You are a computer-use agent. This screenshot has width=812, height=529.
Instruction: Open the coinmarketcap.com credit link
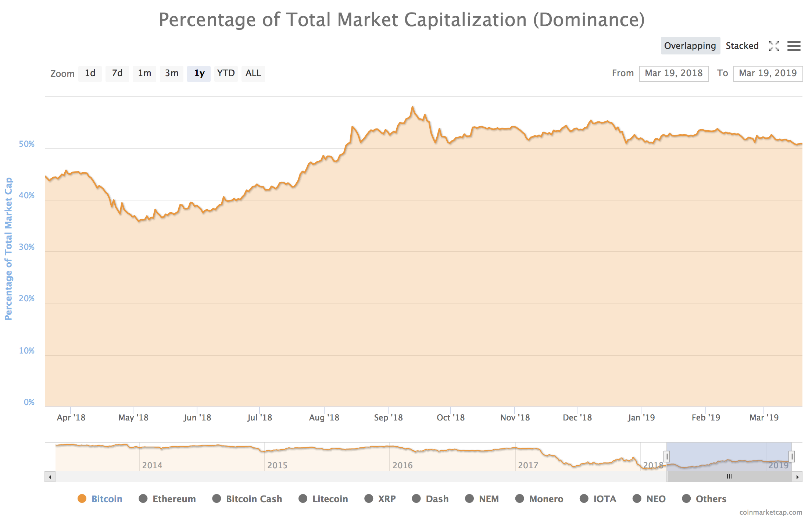pos(771,512)
